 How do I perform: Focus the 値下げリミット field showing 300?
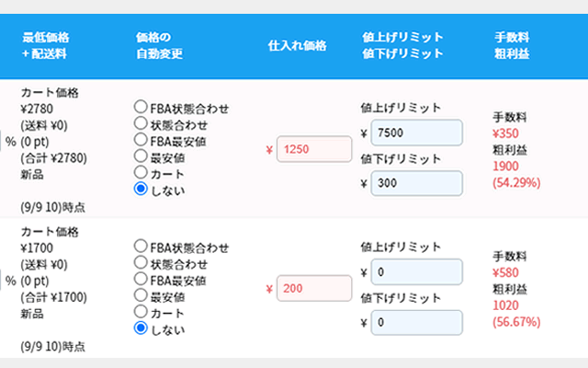[420, 184]
